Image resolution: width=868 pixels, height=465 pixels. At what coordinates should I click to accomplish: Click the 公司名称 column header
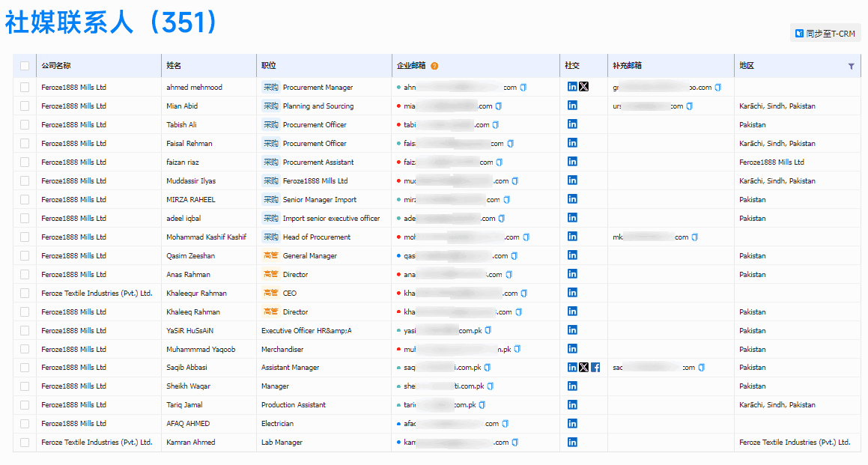56,66
